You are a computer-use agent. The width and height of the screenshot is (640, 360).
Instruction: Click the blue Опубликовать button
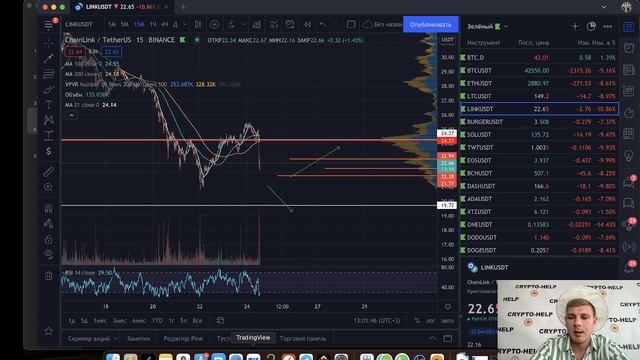[x=431, y=24]
